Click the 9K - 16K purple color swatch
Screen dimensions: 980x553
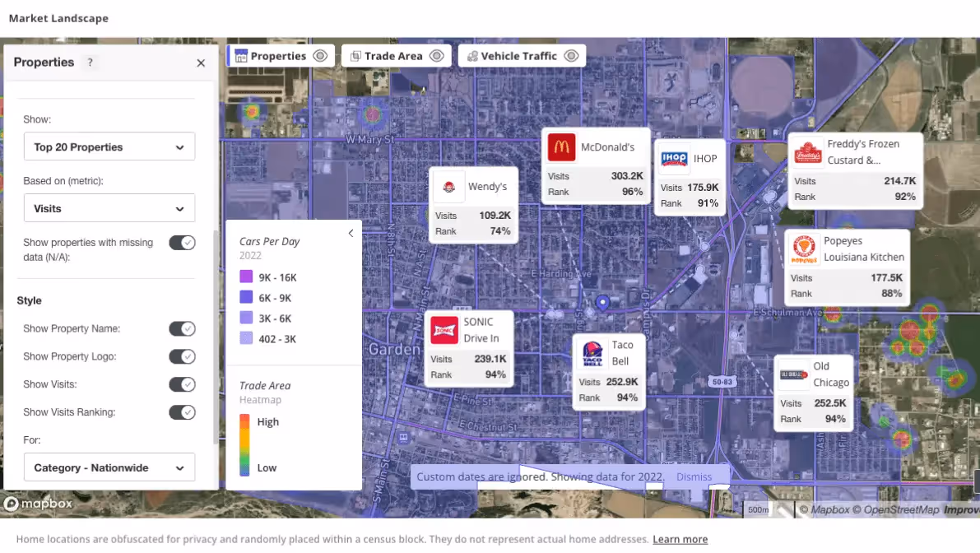pyautogui.click(x=246, y=276)
